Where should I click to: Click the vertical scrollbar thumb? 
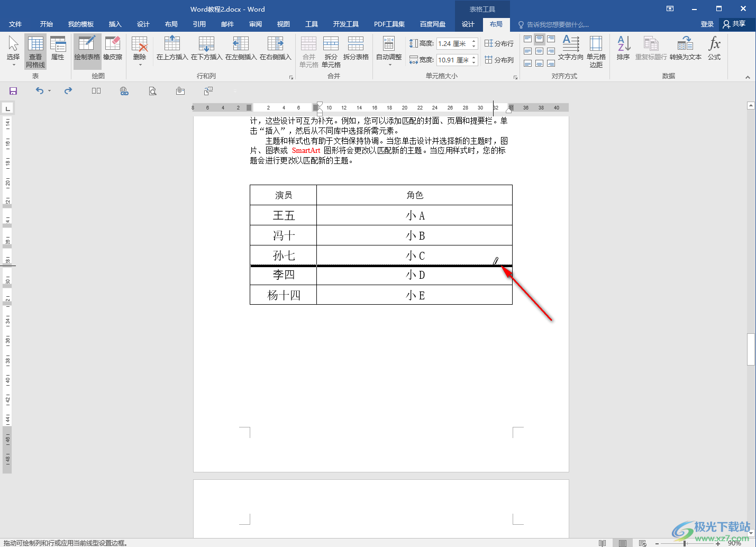751,349
